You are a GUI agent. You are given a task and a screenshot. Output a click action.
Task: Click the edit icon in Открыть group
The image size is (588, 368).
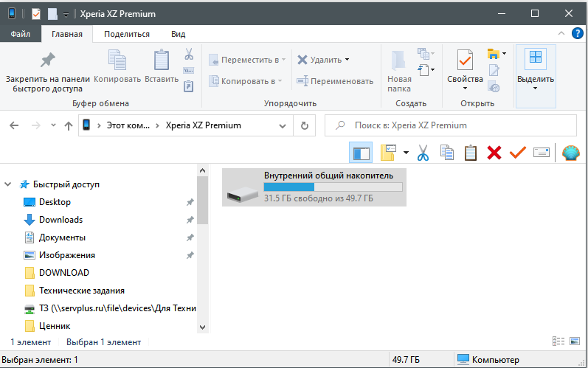click(x=494, y=70)
